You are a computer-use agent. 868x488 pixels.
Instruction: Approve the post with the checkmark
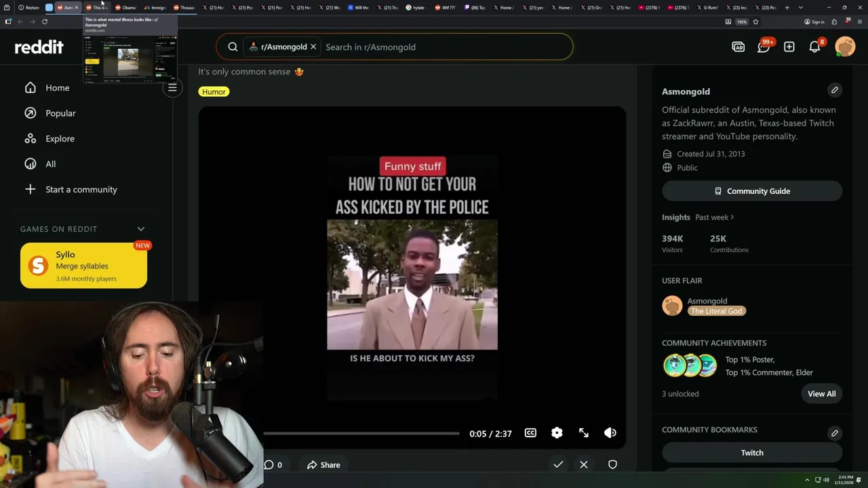[558, 465]
